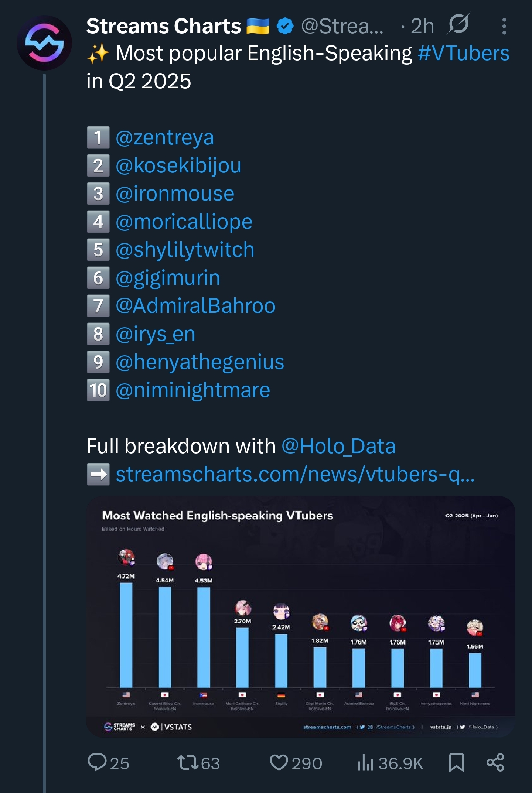Open the @zentreya profile mention

pos(165,138)
